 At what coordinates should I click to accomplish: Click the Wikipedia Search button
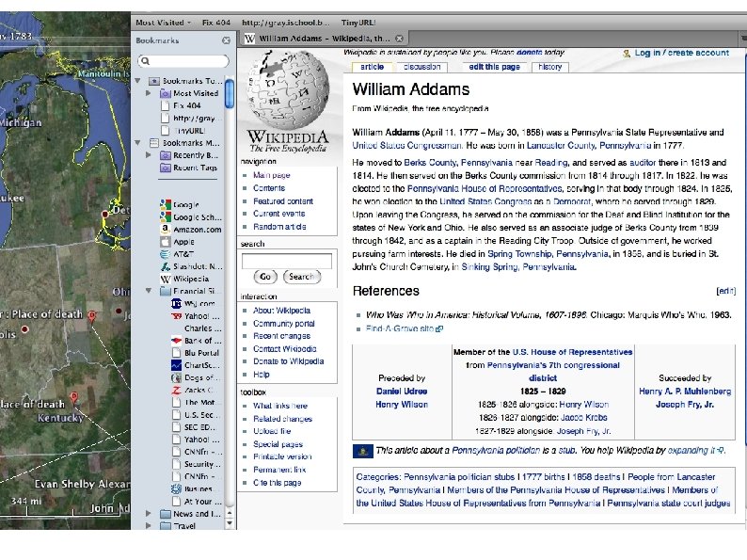point(302,277)
